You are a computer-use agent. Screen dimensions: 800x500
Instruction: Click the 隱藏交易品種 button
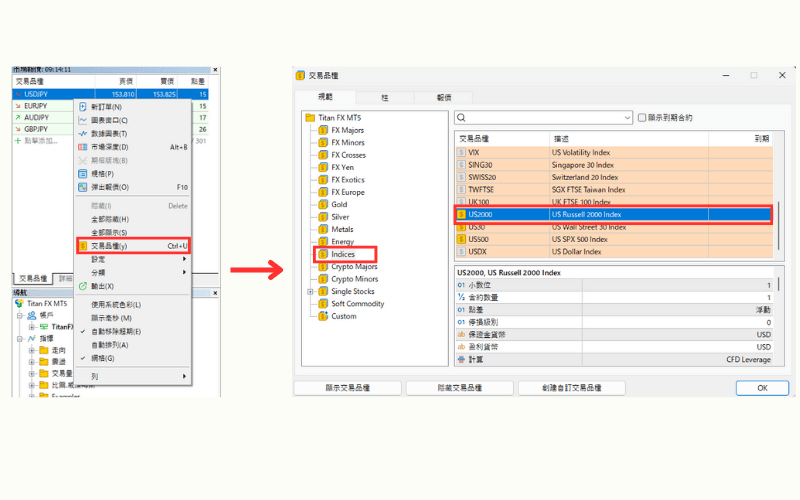click(x=460, y=388)
